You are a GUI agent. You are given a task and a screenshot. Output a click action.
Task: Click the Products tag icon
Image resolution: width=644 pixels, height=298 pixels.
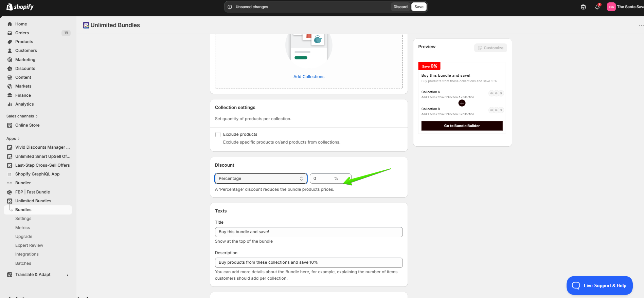[10, 42]
